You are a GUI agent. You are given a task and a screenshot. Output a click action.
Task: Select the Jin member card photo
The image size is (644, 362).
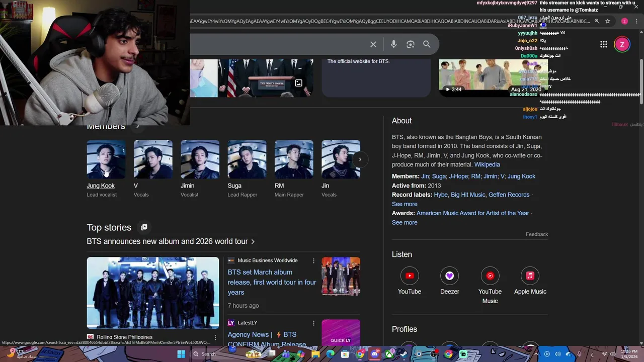[341, 159]
